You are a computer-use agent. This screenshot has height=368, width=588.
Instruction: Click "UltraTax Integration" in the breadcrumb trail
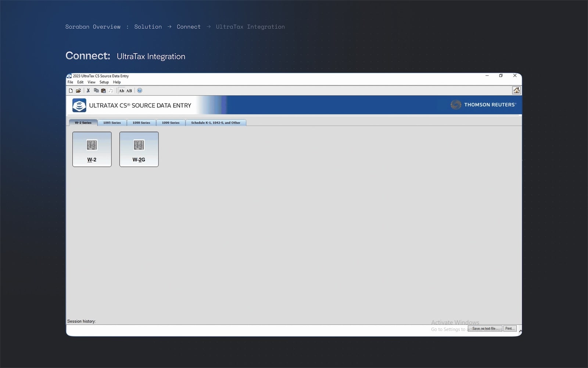click(x=250, y=27)
